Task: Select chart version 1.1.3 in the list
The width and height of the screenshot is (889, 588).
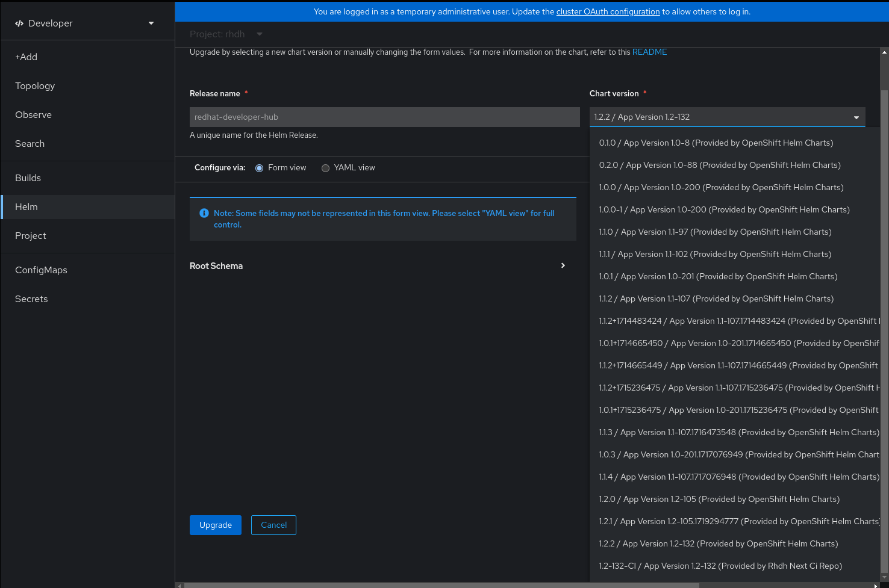Action: tap(734, 432)
